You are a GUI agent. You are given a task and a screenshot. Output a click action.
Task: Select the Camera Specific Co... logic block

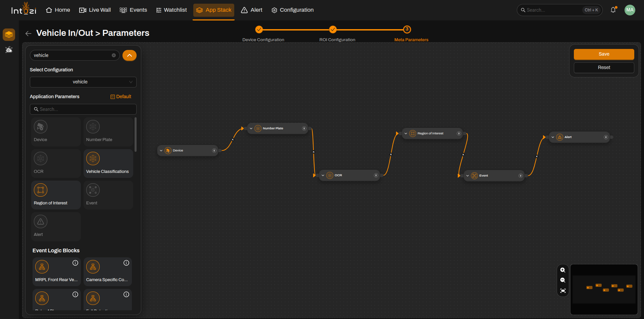point(108,272)
